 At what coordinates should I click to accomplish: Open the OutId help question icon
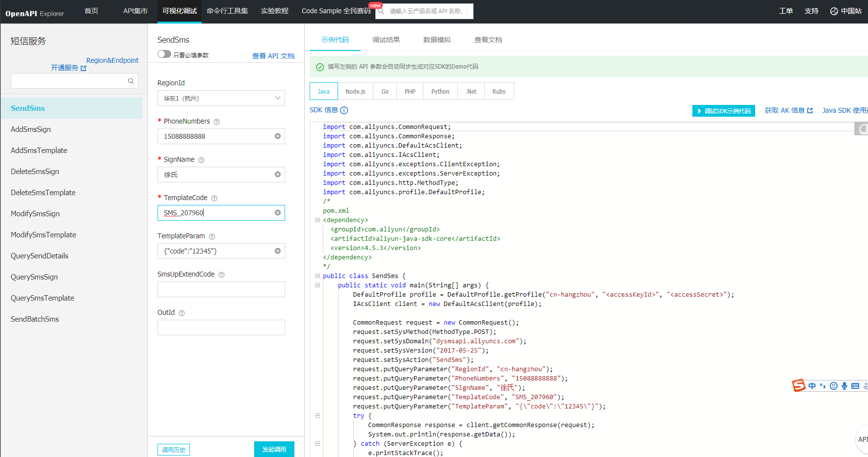(182, 313)
